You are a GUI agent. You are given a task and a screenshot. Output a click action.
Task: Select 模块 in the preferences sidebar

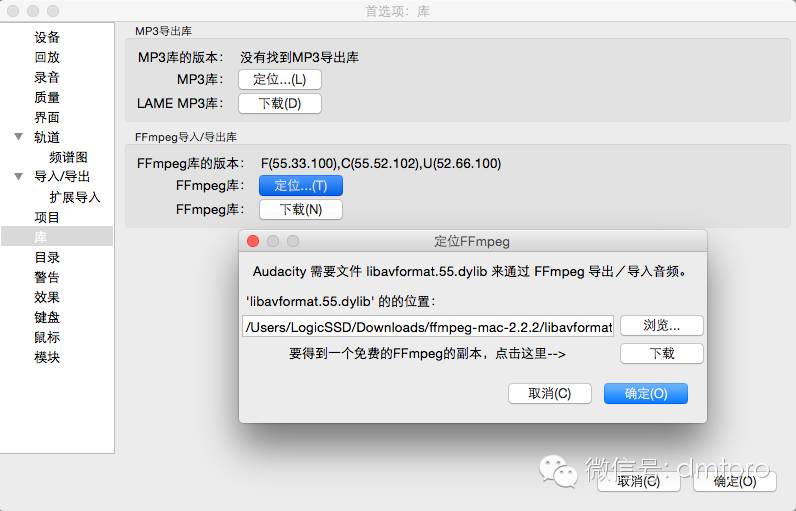click(x=47, y=357)
